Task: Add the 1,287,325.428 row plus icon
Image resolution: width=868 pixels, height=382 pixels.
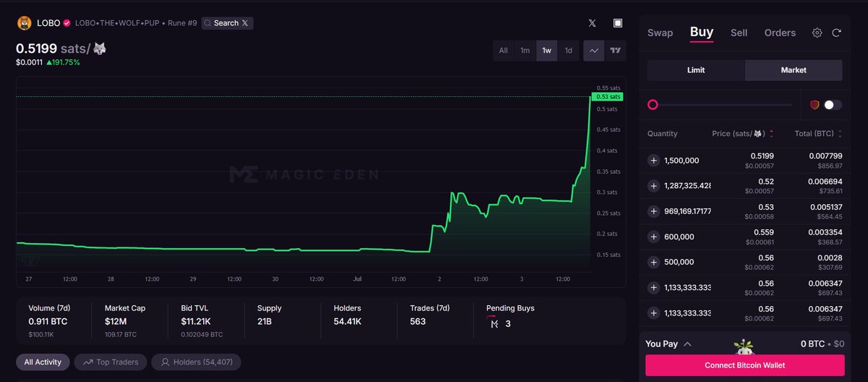Action: (x=654, y=186)
